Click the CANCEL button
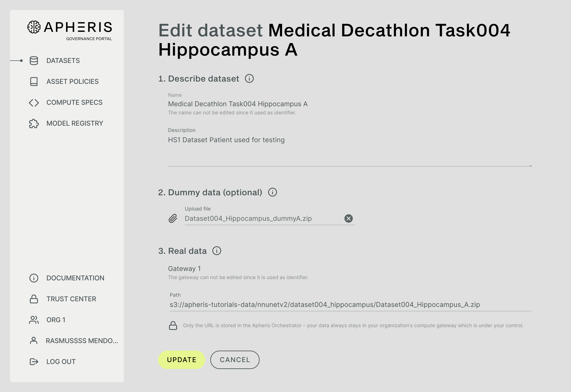The image size is (571, 392). (235, 360)
